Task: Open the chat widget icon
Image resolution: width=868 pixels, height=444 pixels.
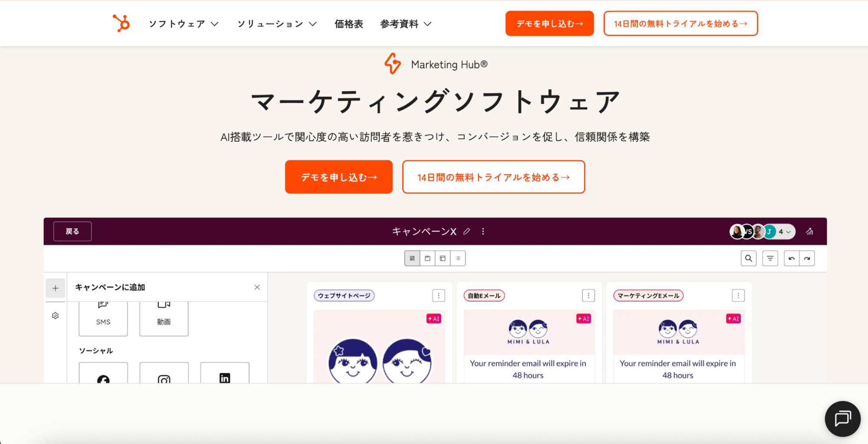Action: point(842,418)
